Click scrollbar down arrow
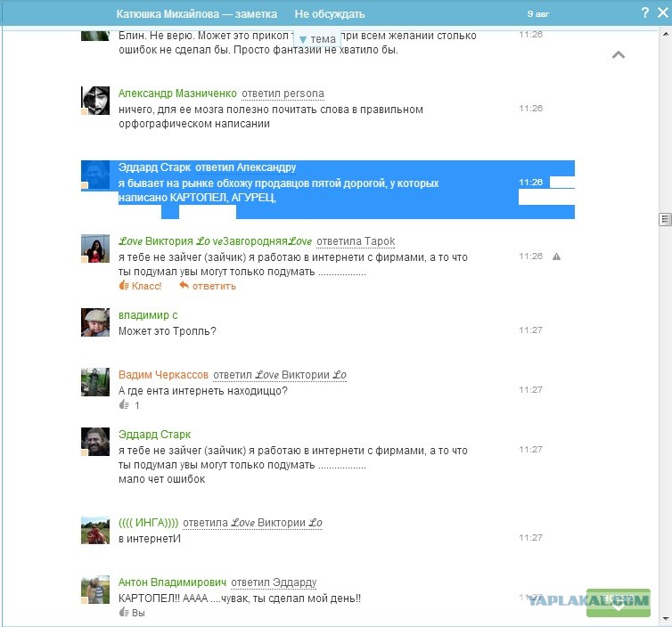Viewport: 672px width, 627px height. point(665,619)
